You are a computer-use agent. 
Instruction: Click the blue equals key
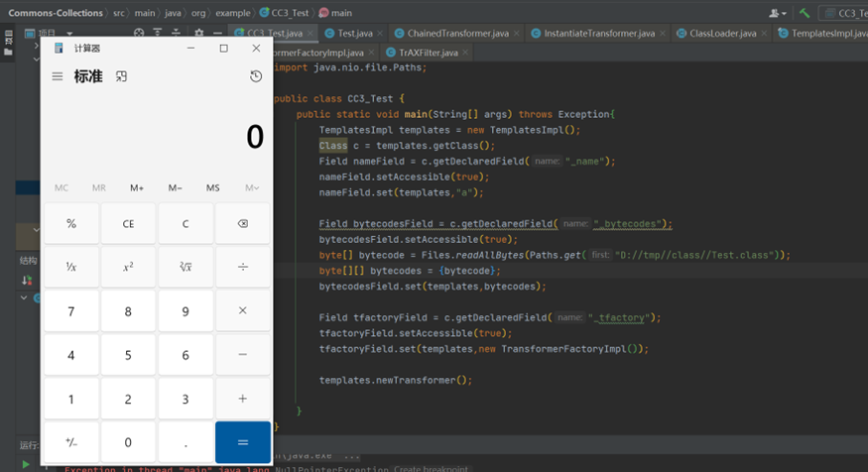click(x=242, y=442)
